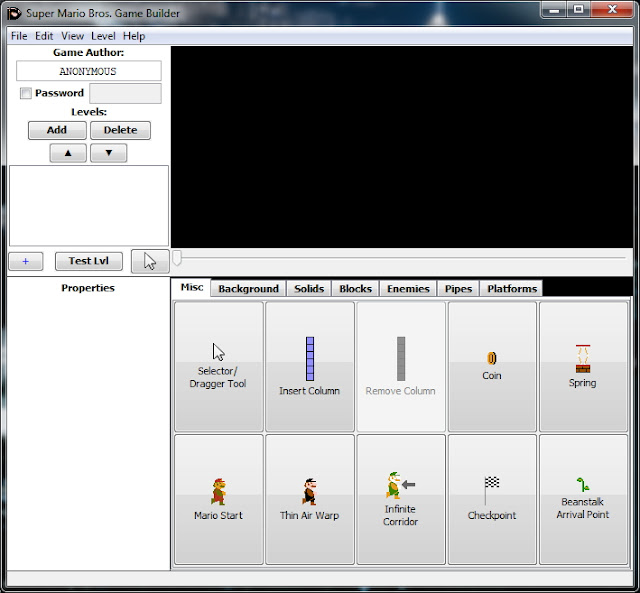Switch to the Blocks tab
The width and height of the screenshot is (640, 593).
click(356, 289)
